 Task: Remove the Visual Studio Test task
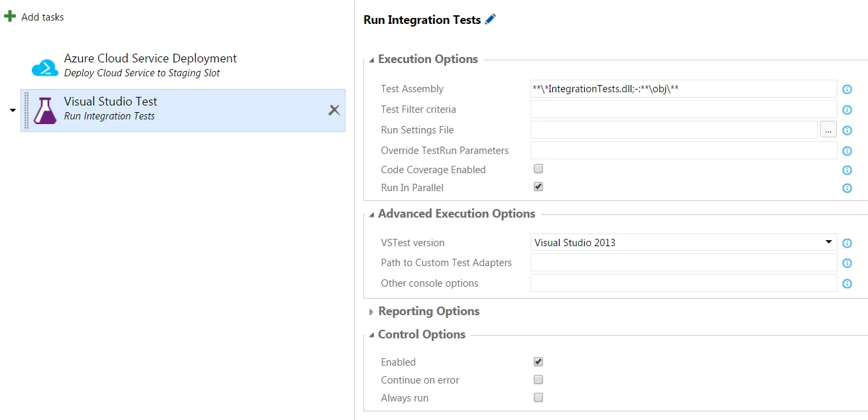point(334,110)
